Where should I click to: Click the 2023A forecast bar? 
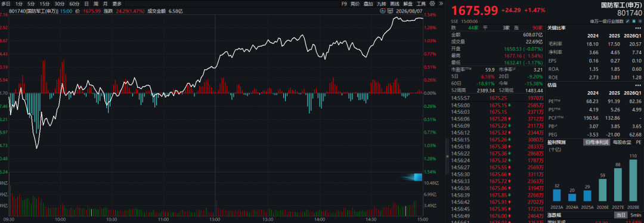pos(556,194)
